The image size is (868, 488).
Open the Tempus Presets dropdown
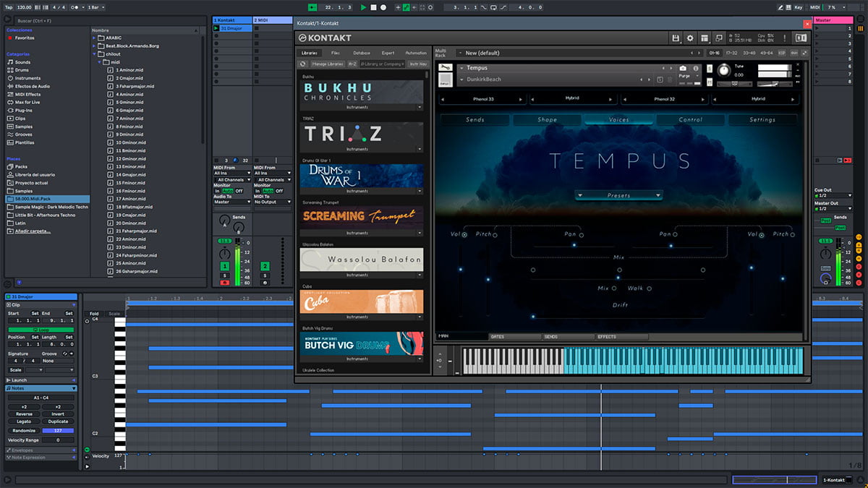tap(619, 195)
